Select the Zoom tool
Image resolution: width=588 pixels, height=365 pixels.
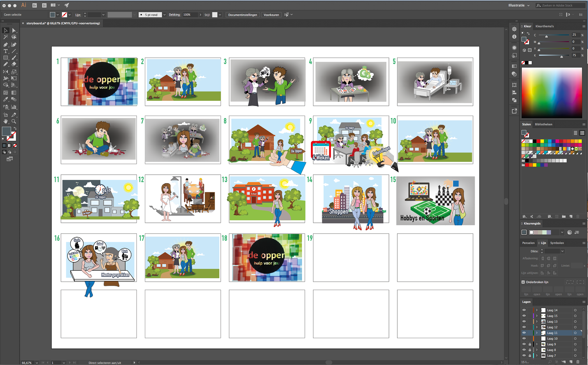(14, 121)
